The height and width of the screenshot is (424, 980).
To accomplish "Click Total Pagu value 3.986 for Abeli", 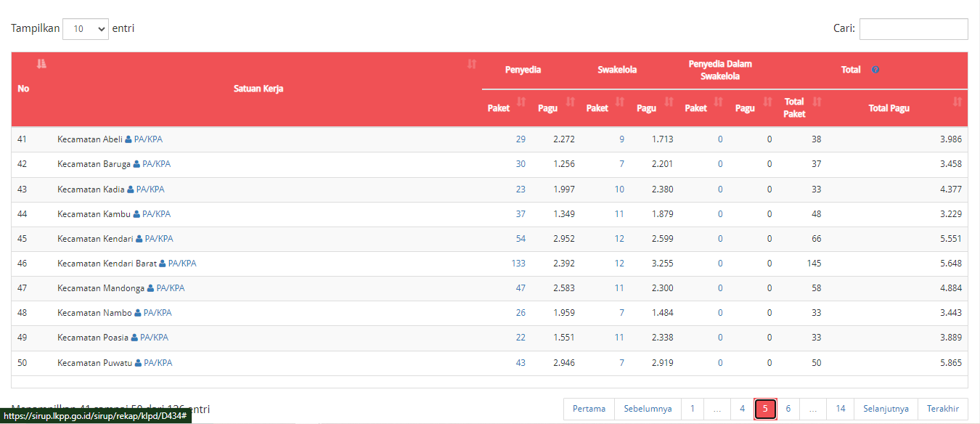I will coord(951,139).
